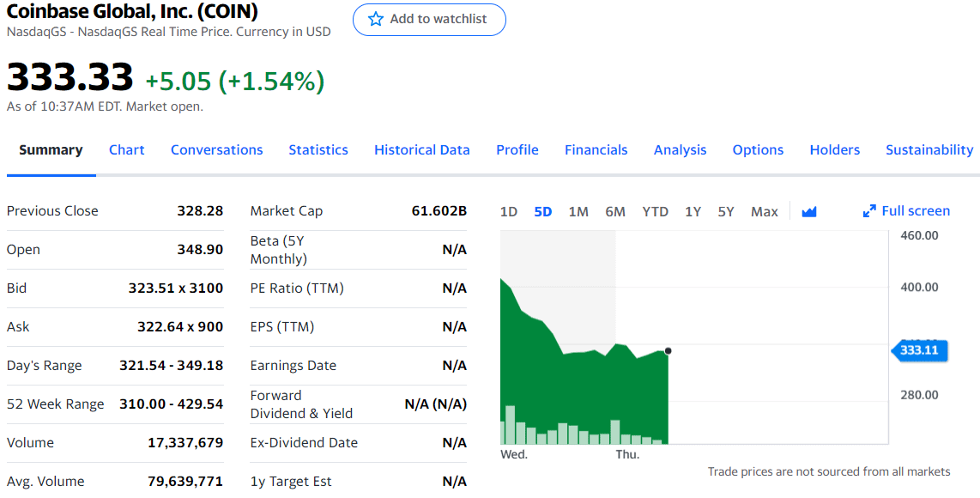
Task: Open the Holders tab
Action: coord(835,150)
